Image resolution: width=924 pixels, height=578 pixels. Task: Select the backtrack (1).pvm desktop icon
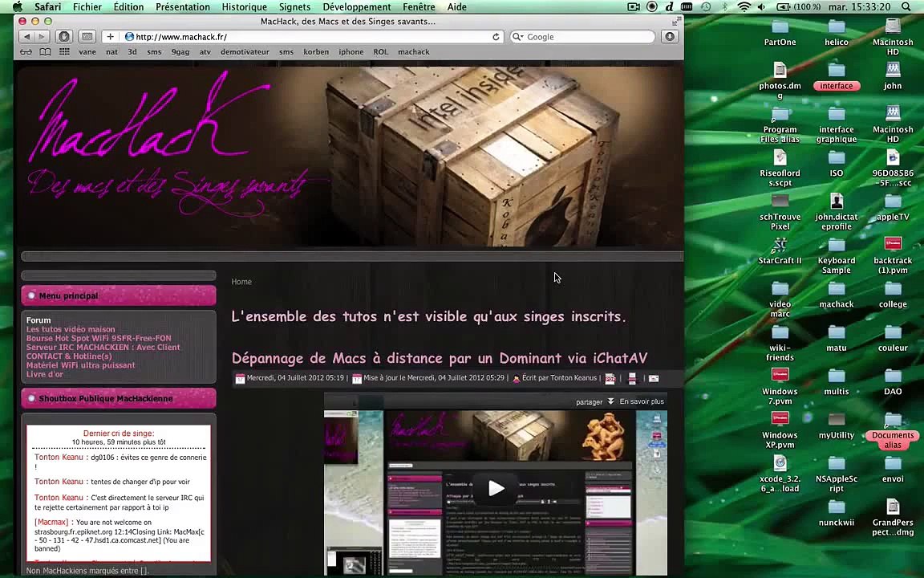pyautogui.click(x=893, y=254)
